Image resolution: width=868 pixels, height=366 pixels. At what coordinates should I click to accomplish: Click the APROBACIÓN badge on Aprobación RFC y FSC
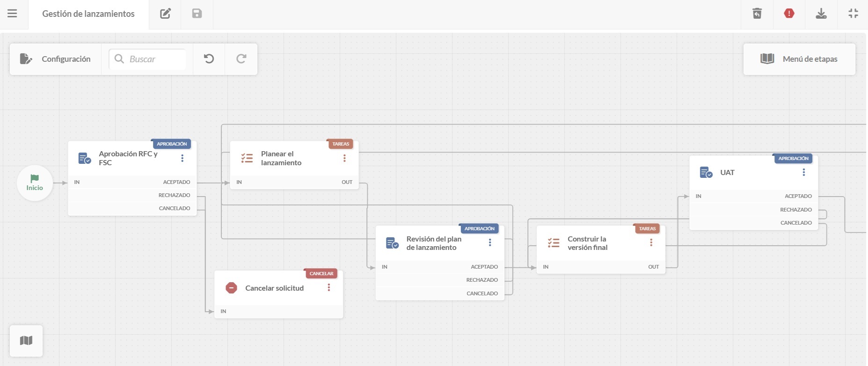[172, 144]
